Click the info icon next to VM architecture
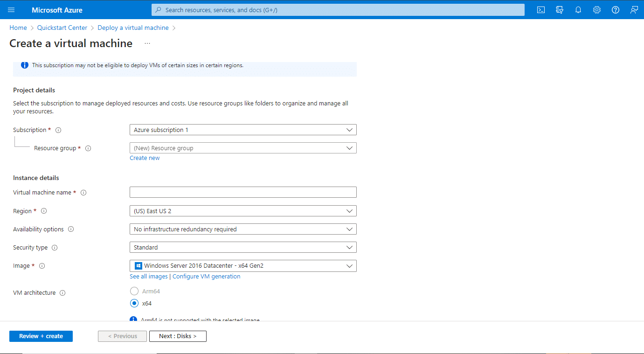The image size is (644, 354). (x=62, y=292)
